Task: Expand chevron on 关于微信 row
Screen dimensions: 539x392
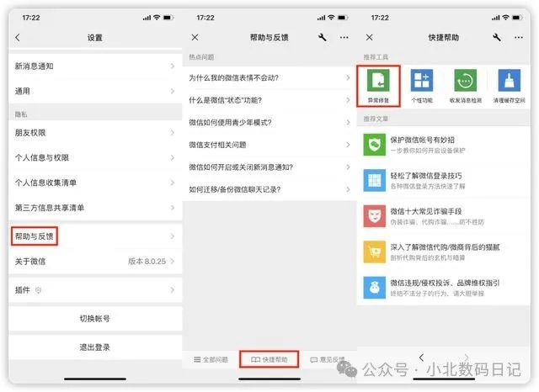Action: [x=173, y=262]
